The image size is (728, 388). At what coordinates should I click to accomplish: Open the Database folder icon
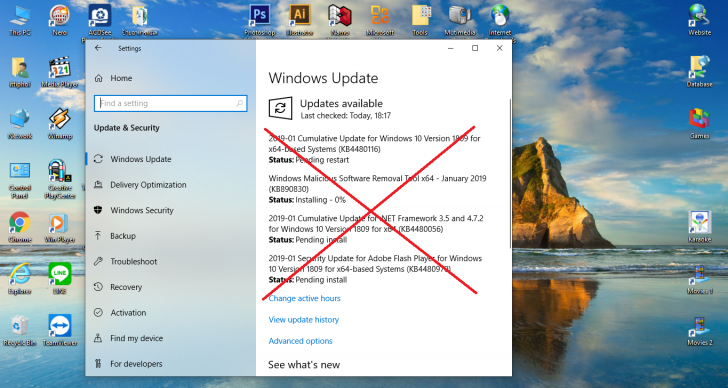[x=700, y=72]
